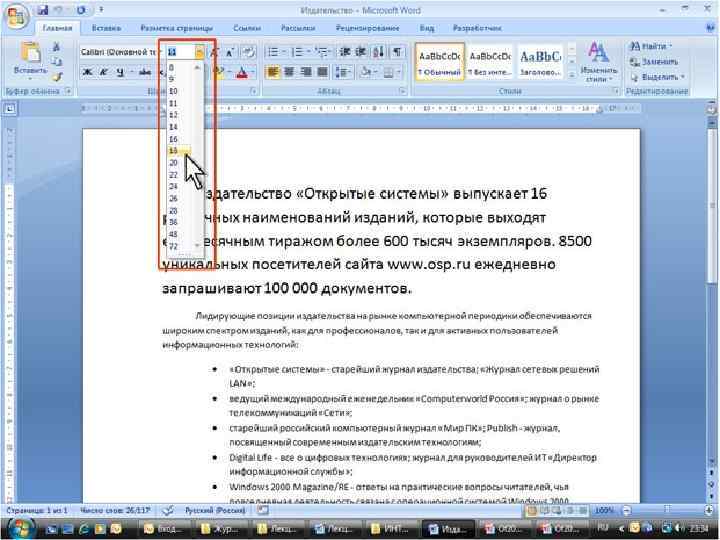Apply Без интервала style
This screenshot has height=540, width=720.
click(x=489, y=62)
